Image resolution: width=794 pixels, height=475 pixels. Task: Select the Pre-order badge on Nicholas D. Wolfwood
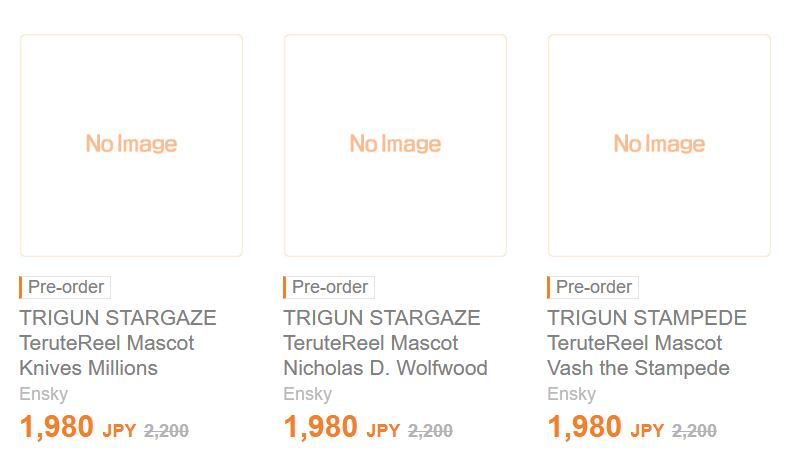(329, 287)
